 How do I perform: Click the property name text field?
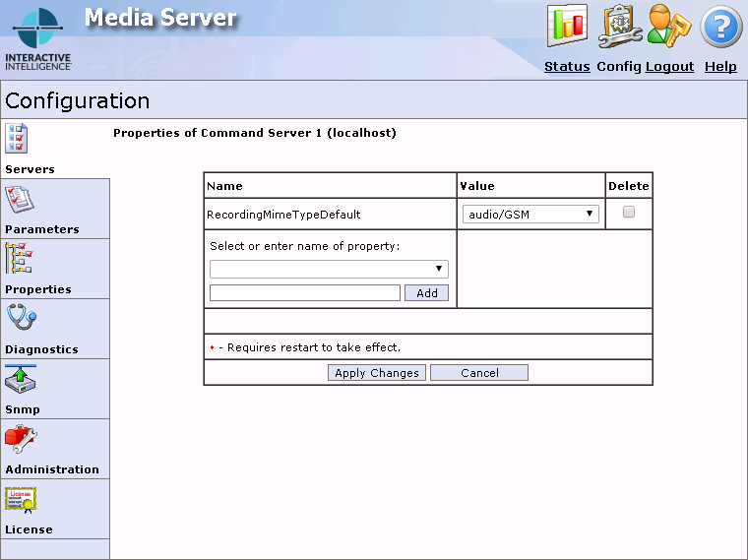tap(305, 293)
